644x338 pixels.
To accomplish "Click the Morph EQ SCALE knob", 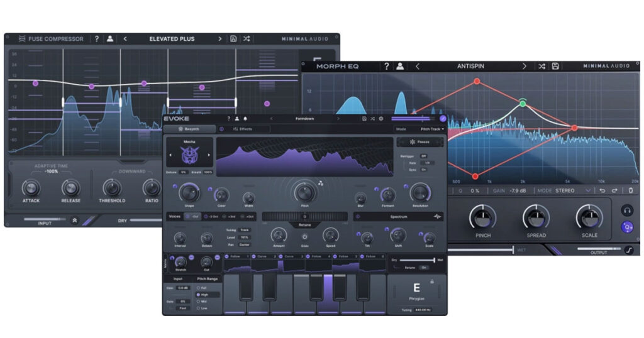I will [589, 217].
